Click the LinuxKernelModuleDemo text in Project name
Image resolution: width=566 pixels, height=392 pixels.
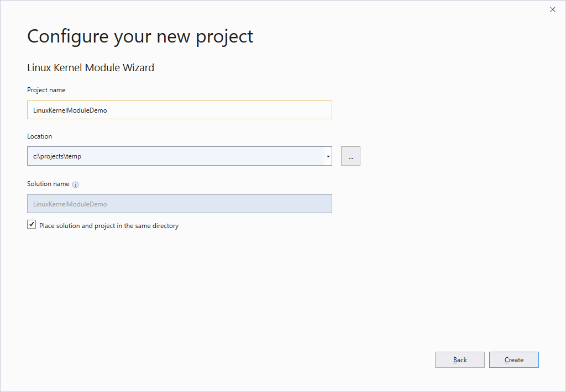click(70, 110)
